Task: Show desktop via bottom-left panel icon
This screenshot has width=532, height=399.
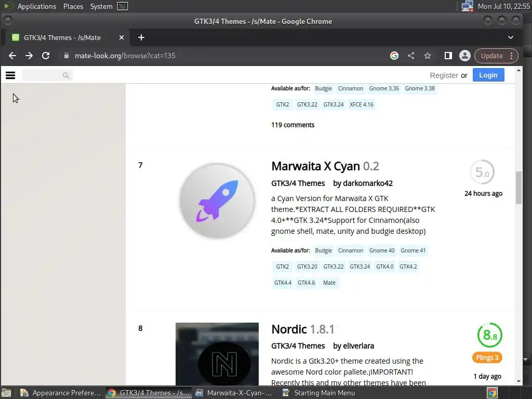Action: pos(6,393)
